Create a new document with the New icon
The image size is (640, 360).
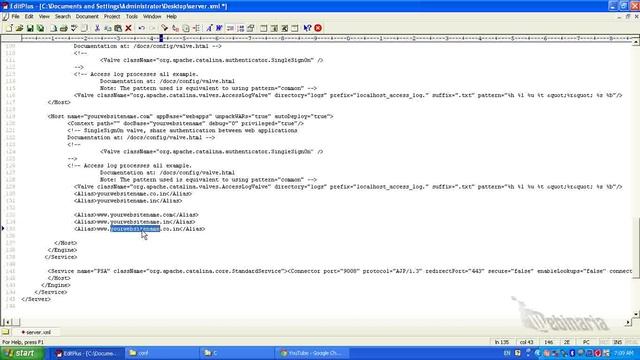click(x=9, y=28)
